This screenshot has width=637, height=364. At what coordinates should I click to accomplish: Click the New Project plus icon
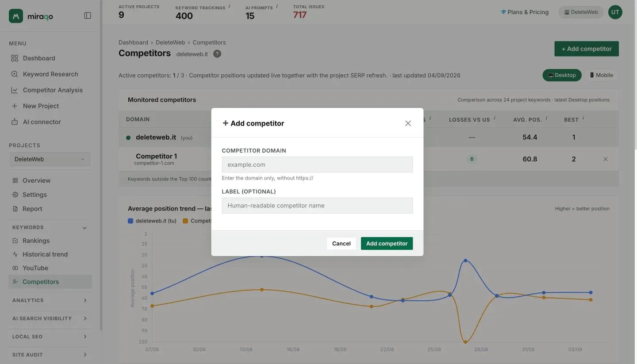15,106
